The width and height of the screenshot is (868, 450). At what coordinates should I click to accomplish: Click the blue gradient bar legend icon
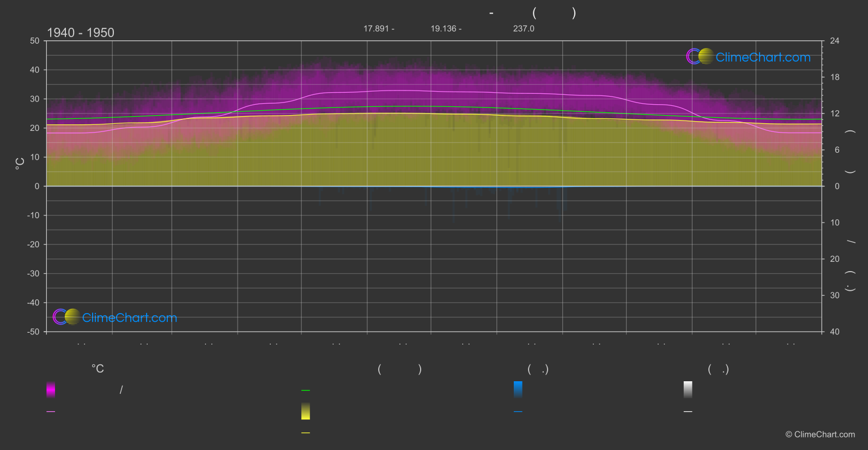(518, 389)
